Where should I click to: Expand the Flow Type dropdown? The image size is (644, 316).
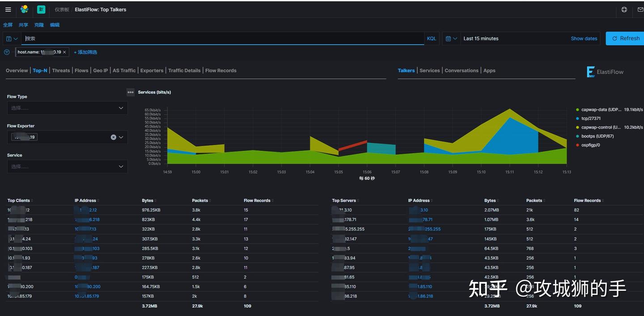tap(67, 108)
